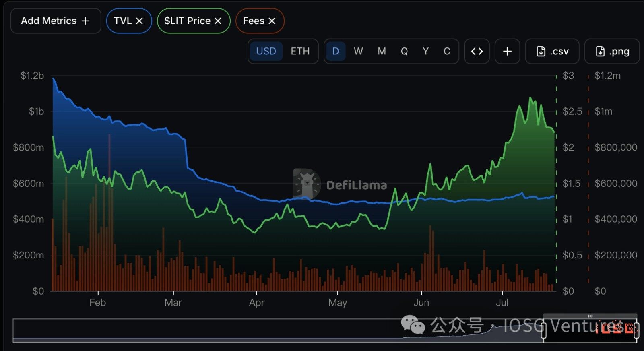Click the $3 price axis label

568,76
